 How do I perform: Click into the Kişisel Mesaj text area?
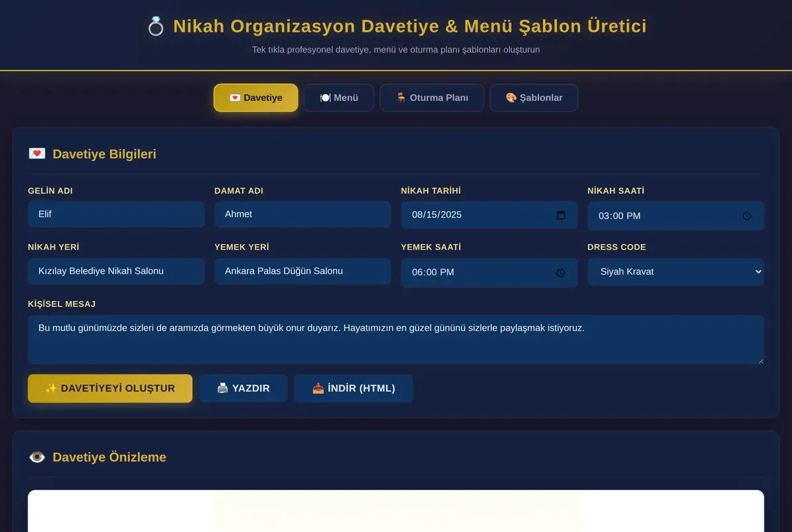point(396,339)
